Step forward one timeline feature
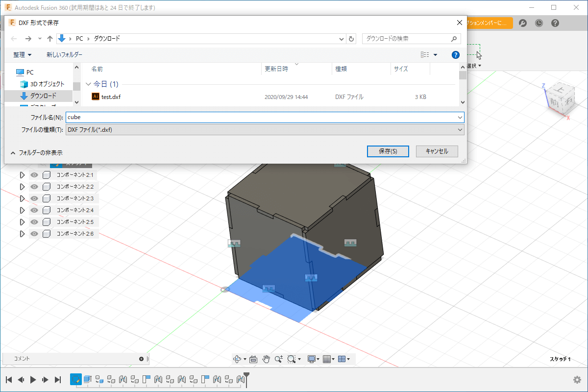Screen dimensions: 588x392 [46, 380]
